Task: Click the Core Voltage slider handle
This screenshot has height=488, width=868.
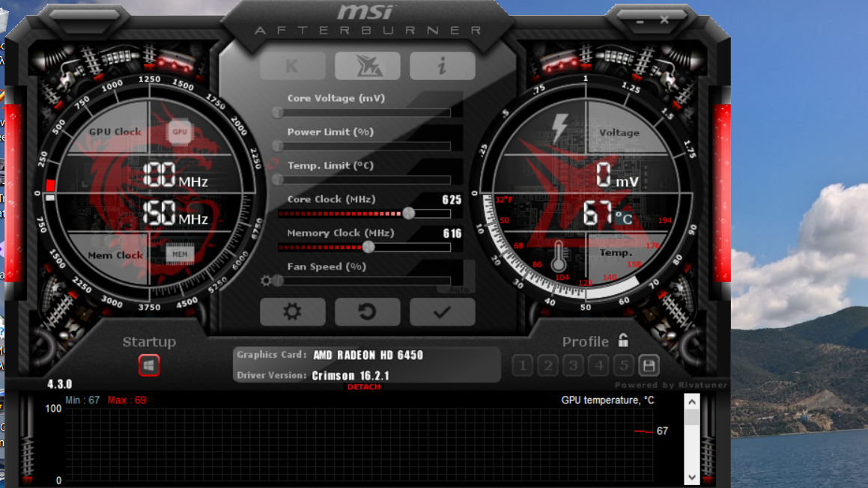Action: (278, 112)
